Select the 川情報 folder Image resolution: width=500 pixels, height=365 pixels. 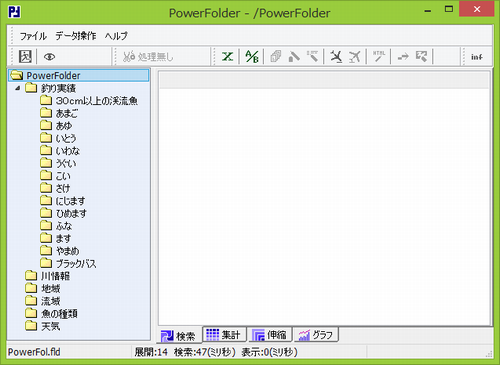[x=55, y=276]
